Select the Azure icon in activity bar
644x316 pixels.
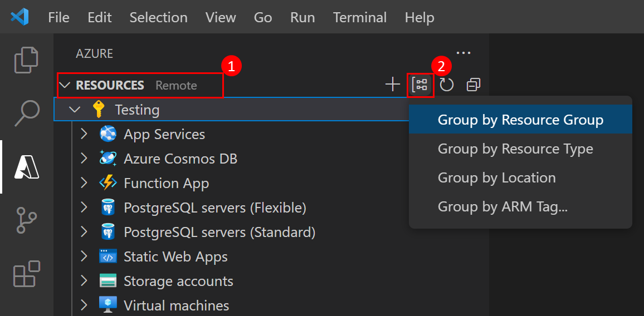[26, 166]
